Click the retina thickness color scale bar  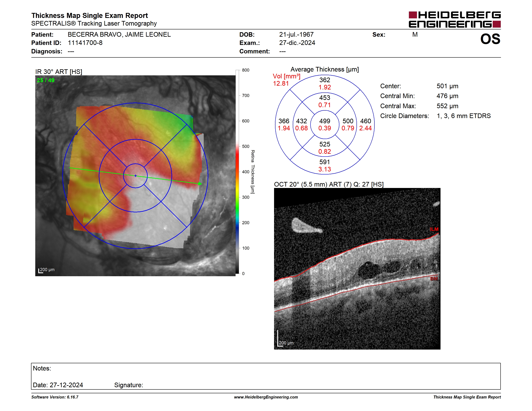(237, 172)
